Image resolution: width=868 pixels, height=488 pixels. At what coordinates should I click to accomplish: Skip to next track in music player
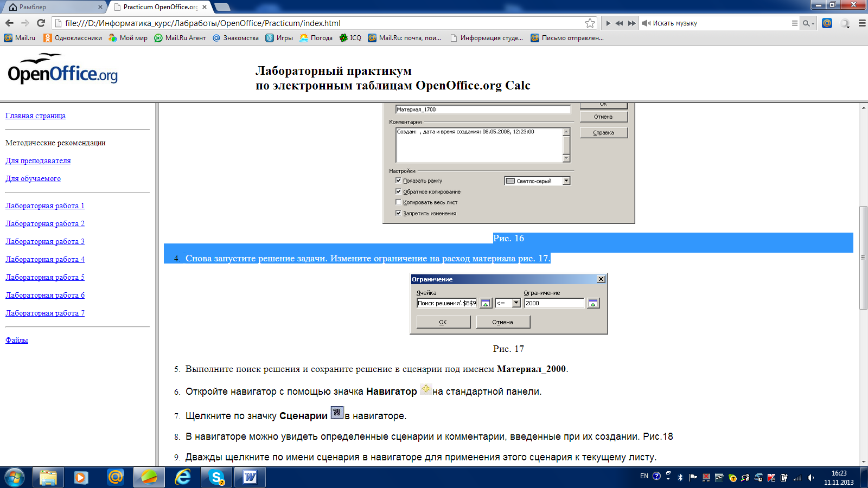pyautogui.click(x=632, y=23)
